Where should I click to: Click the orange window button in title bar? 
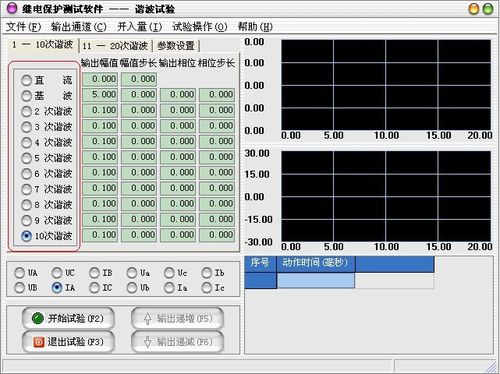[x=474, y=9]
